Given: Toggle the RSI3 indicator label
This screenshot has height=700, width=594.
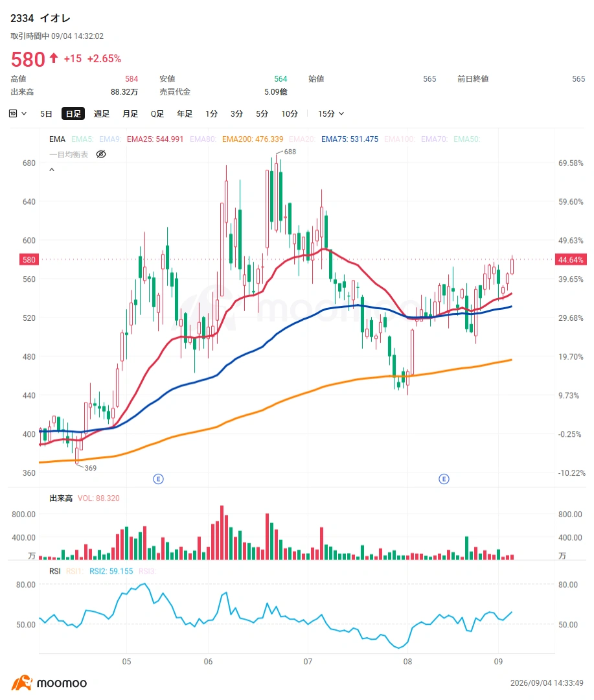Looking at the screenshot, I should (147, 571).
